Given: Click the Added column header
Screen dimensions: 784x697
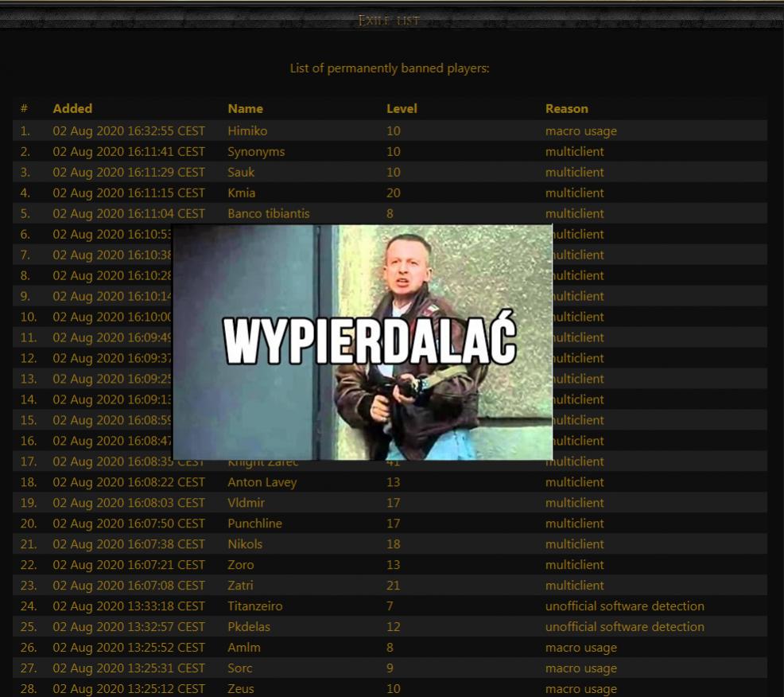Looking at the screenshot, I should [72, 109].
